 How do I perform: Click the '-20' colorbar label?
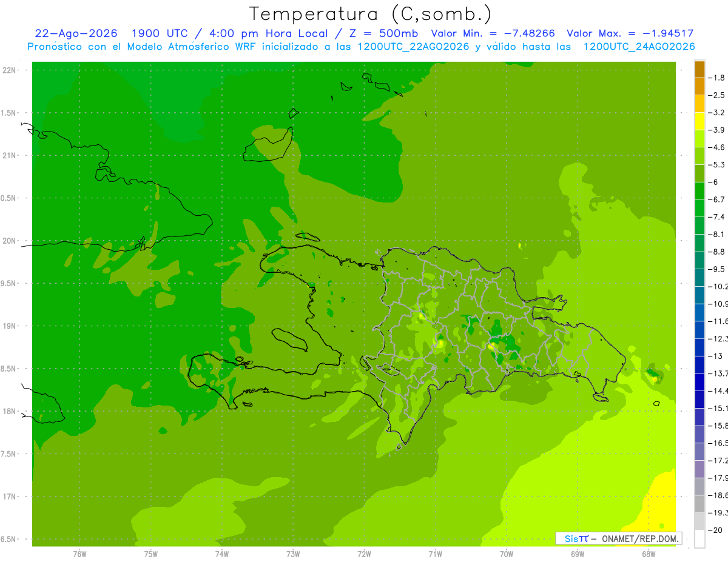pyautogui.click(x=715, y=530)
